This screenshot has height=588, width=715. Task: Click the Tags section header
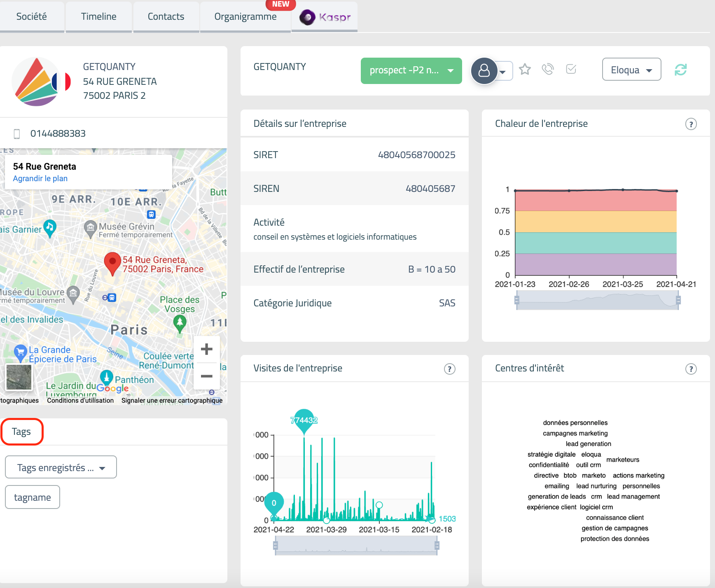(x=21, y=432)
